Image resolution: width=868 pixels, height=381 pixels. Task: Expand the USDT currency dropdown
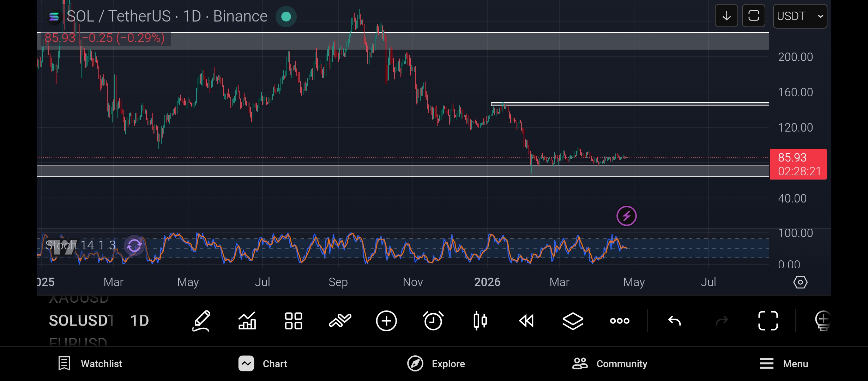pyautogui.click(x=800, y=16)
